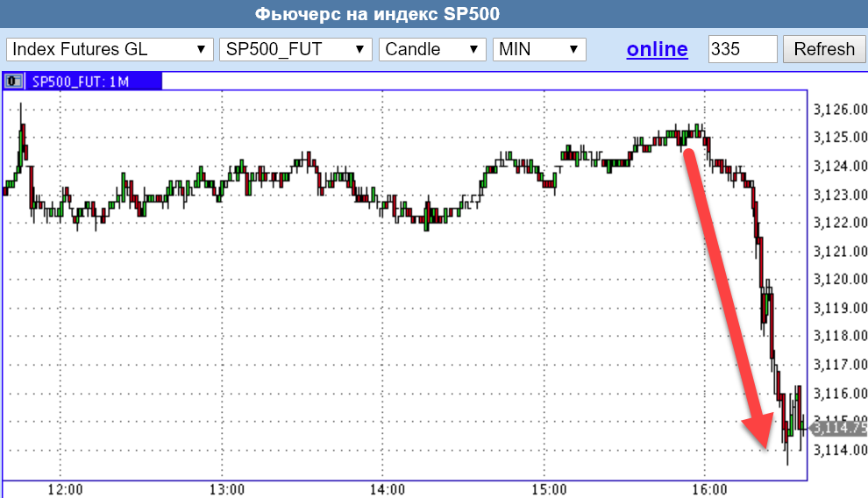This screenshot has height=498, width=868.
Task: Click the 14:00 time axis label
Action: pos(388,488)
